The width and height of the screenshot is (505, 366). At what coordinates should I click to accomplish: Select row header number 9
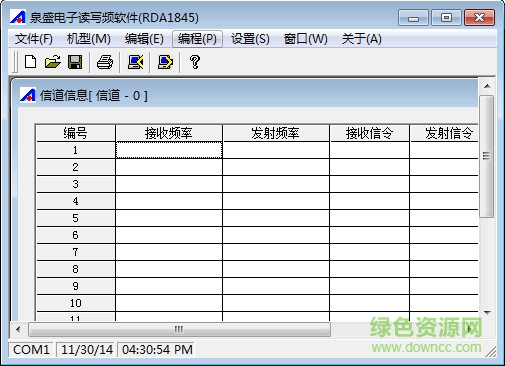pyautogui.click(x=75, y=286)
